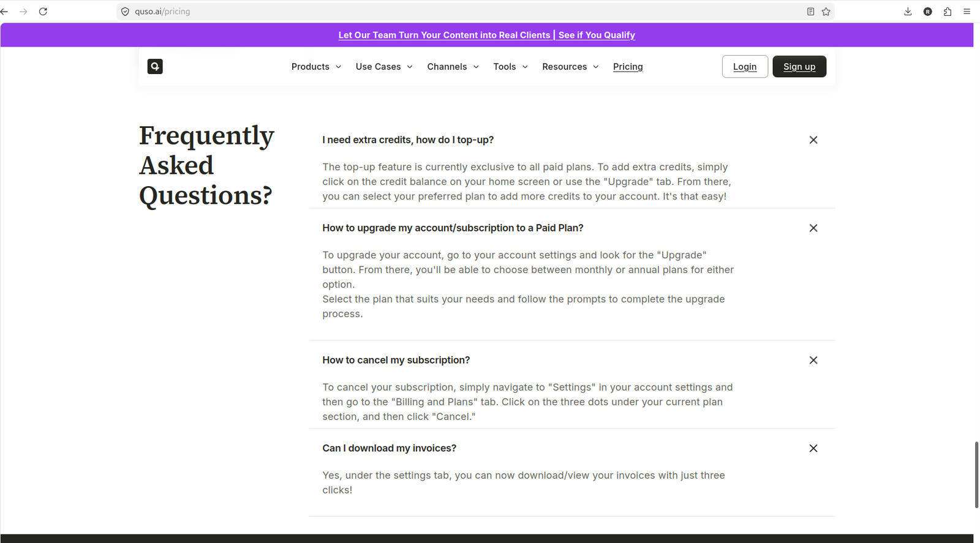This screenshot has height=543, width=980.
Task: Collapse the cancel my subscription question
Action: pos(813,360)
